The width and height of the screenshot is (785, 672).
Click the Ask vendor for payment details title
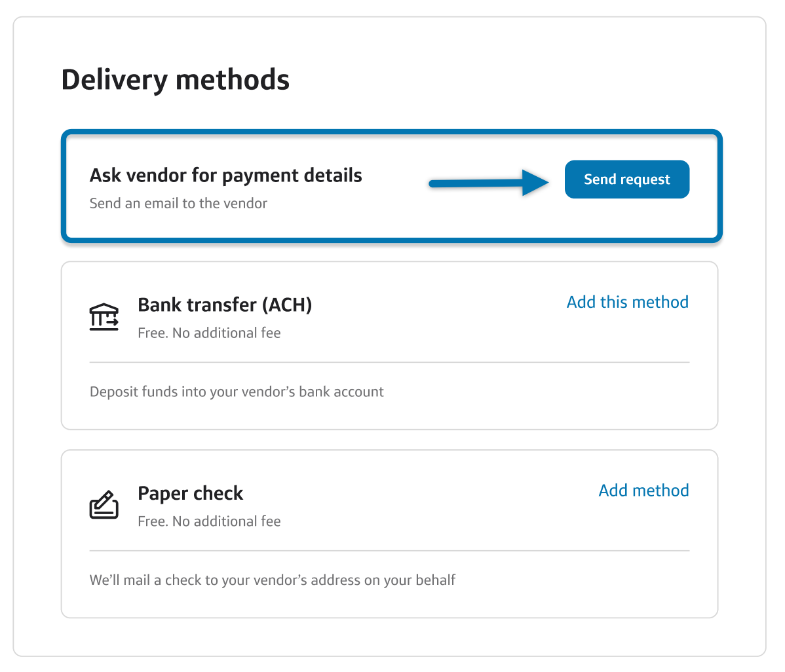click(225, 176)
